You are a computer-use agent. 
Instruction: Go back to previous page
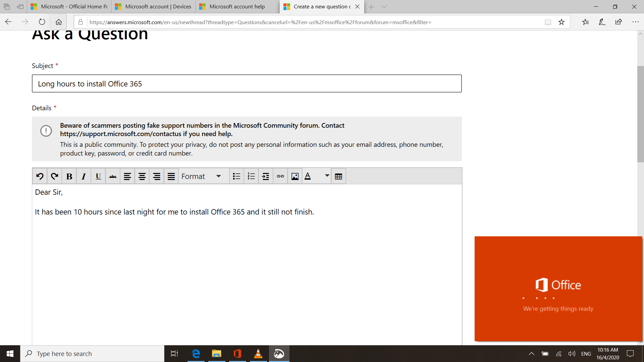tap(8, 22)
